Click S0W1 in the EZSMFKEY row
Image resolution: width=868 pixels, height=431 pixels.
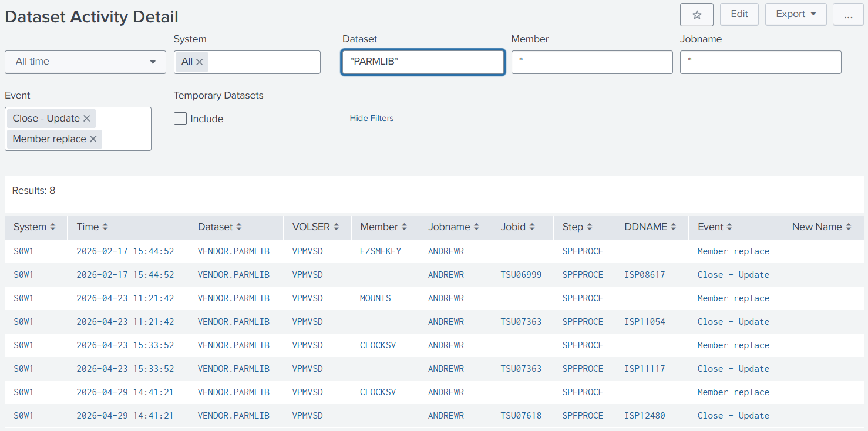(23, 251)
